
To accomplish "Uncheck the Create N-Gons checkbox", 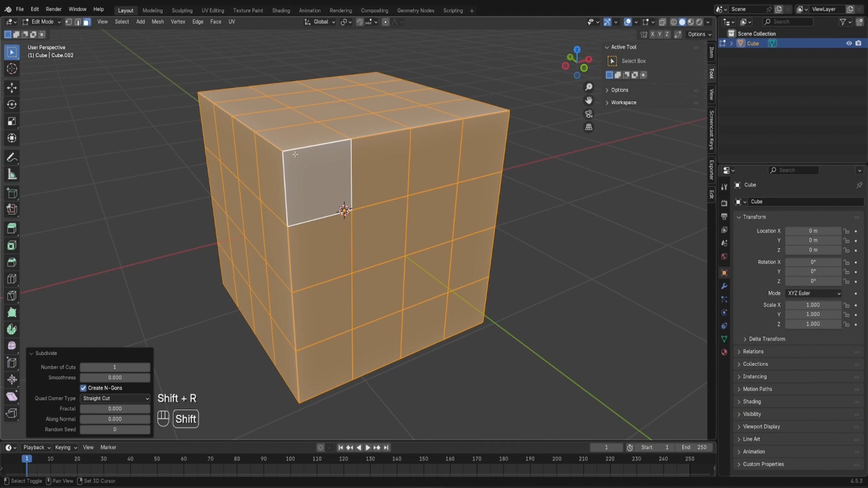I will click(x=83, y=388).
